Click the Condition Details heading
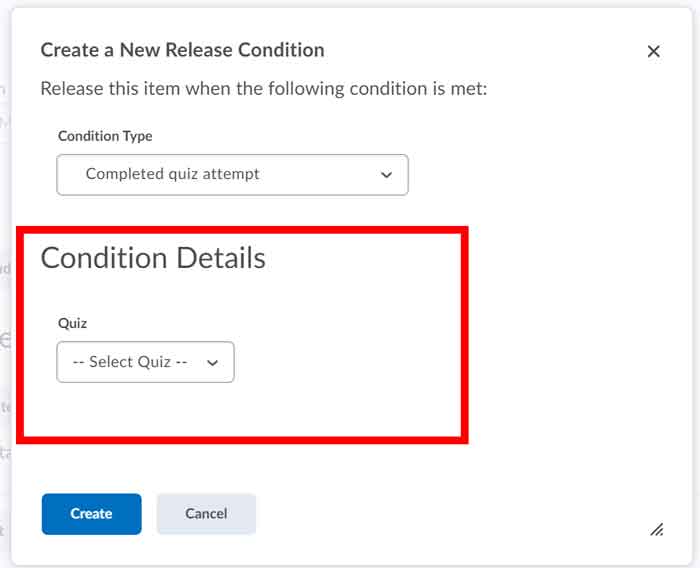Viewport: 700px width, 568px height. pos(153,258)
